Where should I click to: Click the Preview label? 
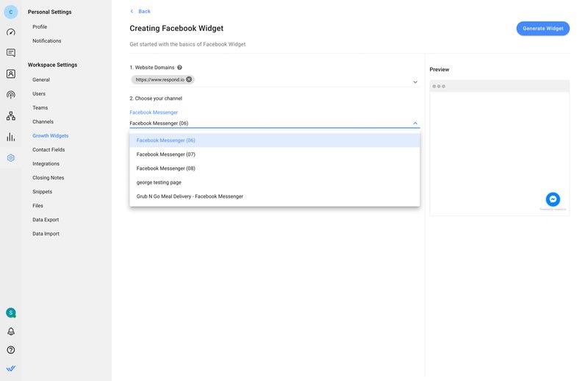pyautogui.click(x=439, y=69)
